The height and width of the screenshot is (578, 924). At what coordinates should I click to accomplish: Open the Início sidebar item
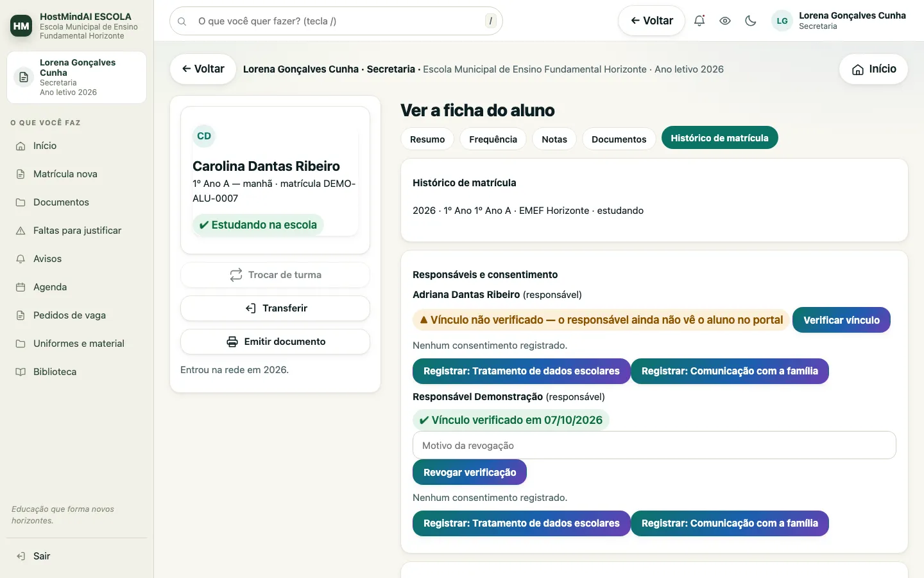coord(77,146)
